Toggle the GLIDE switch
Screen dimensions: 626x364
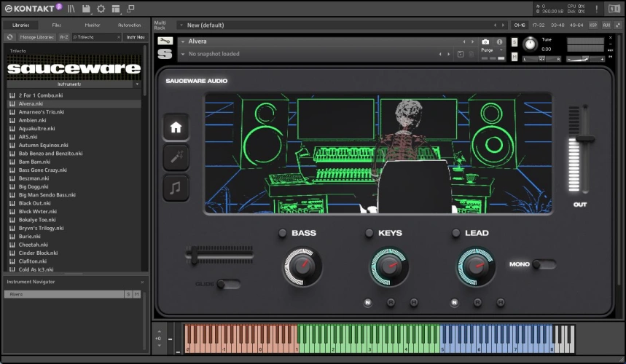click(x=227, y=284)
